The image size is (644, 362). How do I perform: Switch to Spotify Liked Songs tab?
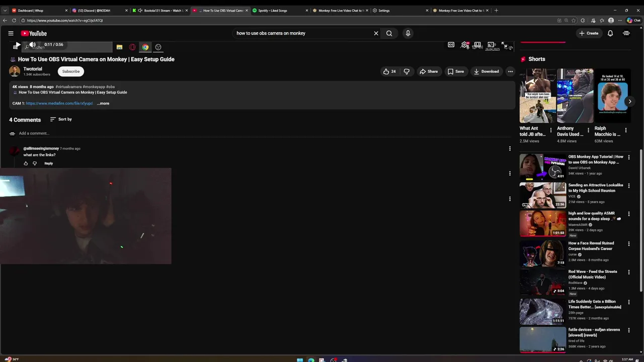tap(280, 10)
